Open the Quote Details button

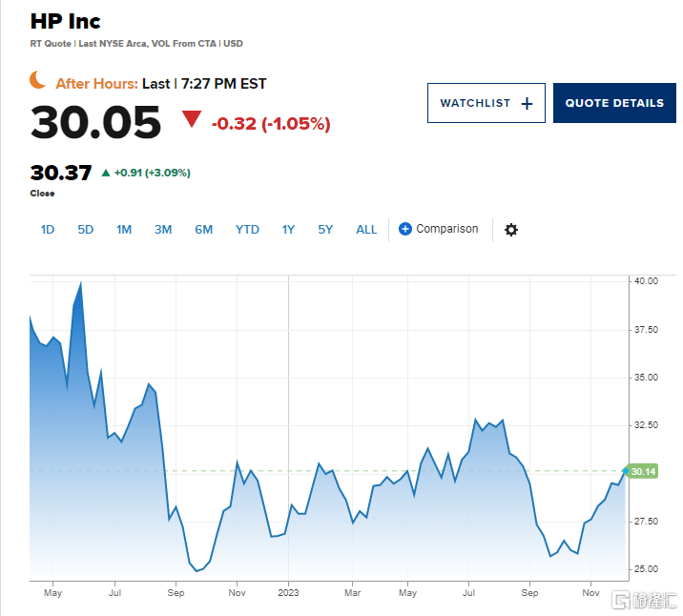point(614,103)
